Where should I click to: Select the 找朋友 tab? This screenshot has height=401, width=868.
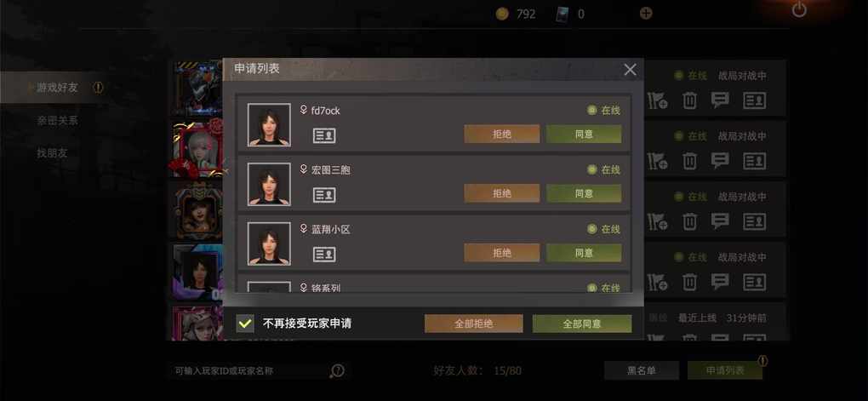pyautogui.click(x=52, y=153)
